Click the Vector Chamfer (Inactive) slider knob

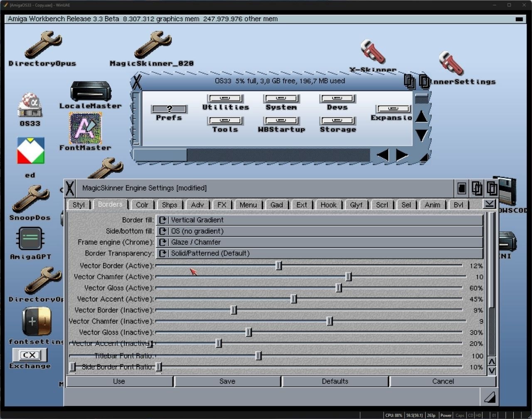[330, 321]
